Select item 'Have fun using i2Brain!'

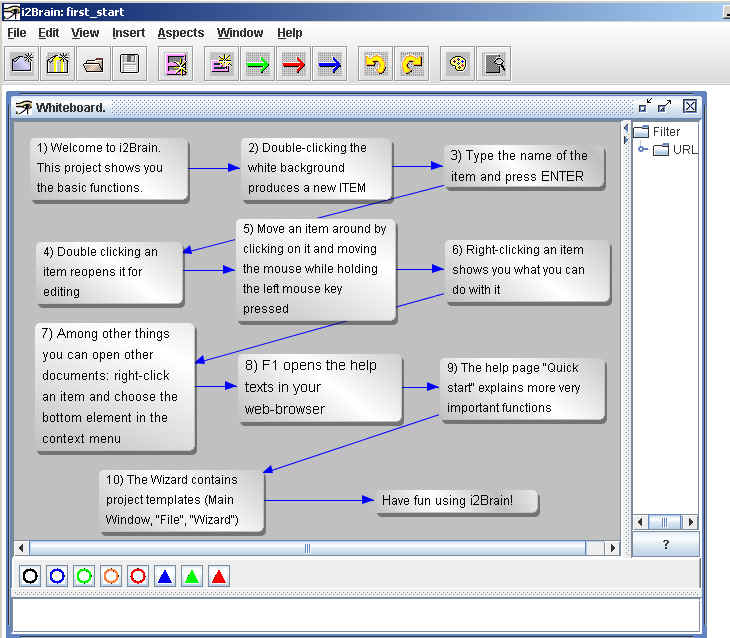pyautogui.click(x=457, y=502)
